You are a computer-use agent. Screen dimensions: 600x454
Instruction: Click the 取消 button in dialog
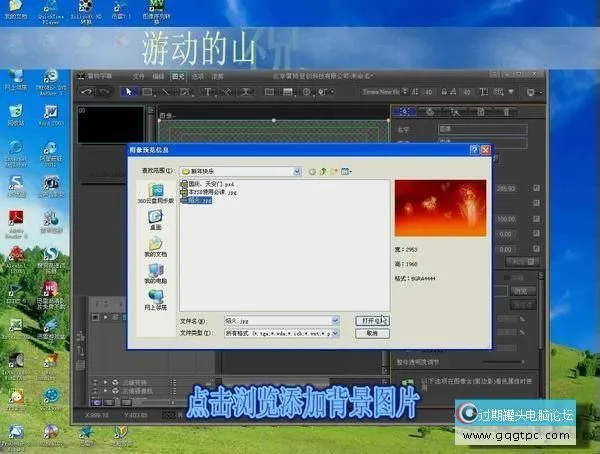point(372,333)
